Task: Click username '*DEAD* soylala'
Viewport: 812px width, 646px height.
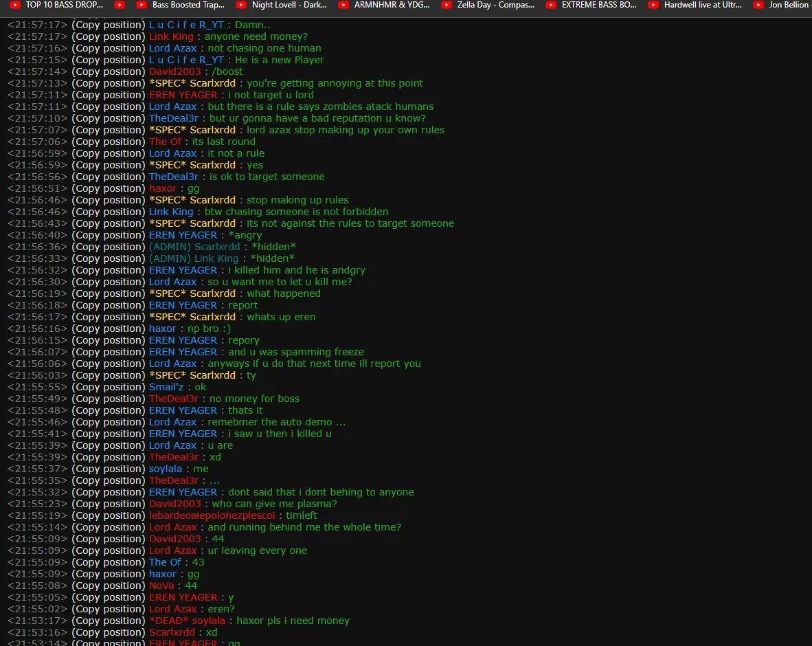Action: [x=187, y=621]
